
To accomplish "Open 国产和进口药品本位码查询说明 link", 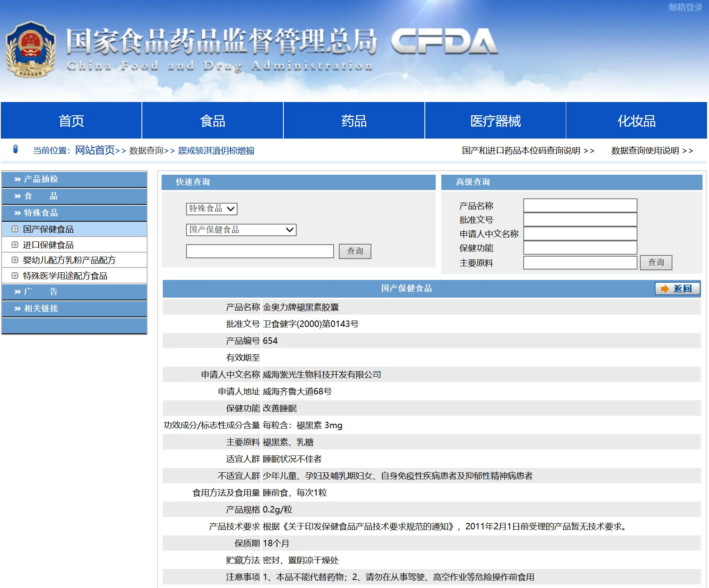I will [x=528, y=151].
